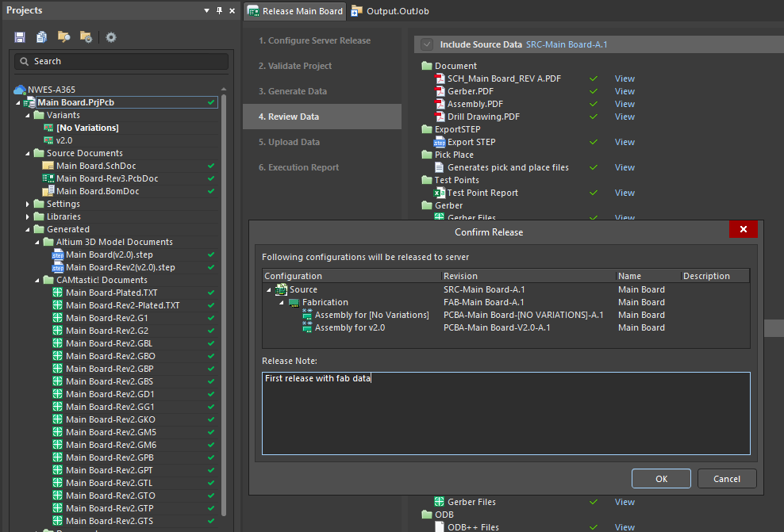
Task: Go to step 6 Execution Report
Action: 298,167
